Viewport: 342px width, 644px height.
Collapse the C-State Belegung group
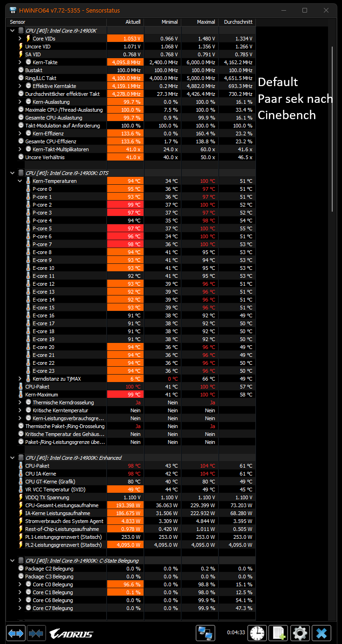pyautogui.click(x=12, y=561)
